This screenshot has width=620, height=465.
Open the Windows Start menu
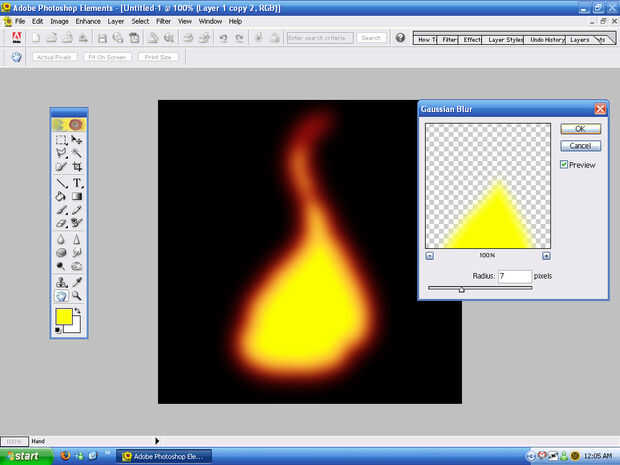coord(26,456)
